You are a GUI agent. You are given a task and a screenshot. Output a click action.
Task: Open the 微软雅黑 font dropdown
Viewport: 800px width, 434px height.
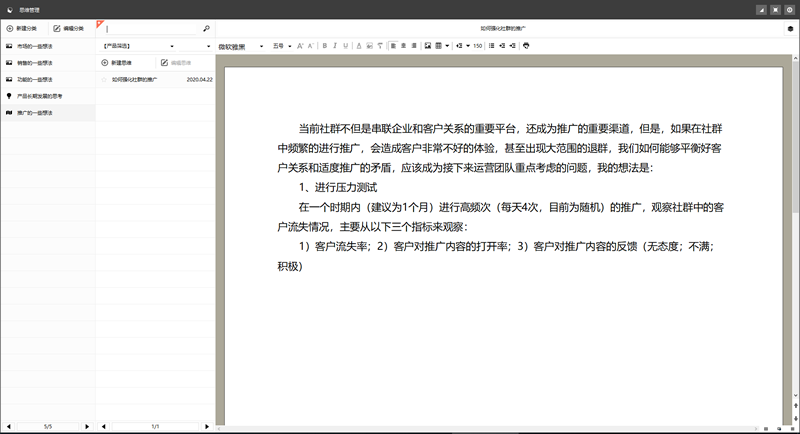tap(240, 45)
